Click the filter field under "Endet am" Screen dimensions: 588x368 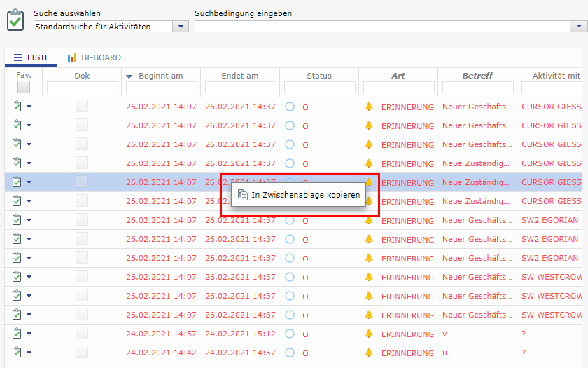pyautogui.click(x=240, y=88)
